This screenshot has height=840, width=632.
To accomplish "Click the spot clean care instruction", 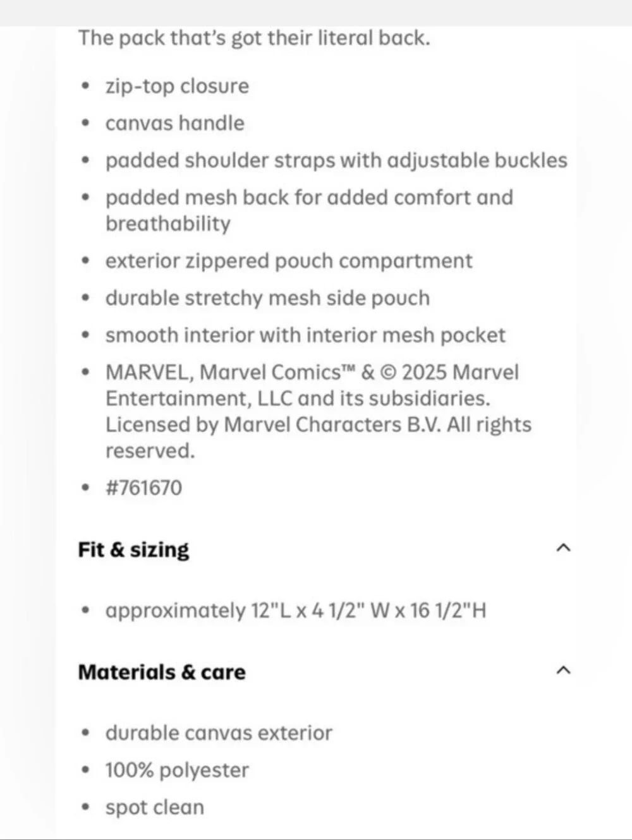I will tap(155, 807).
